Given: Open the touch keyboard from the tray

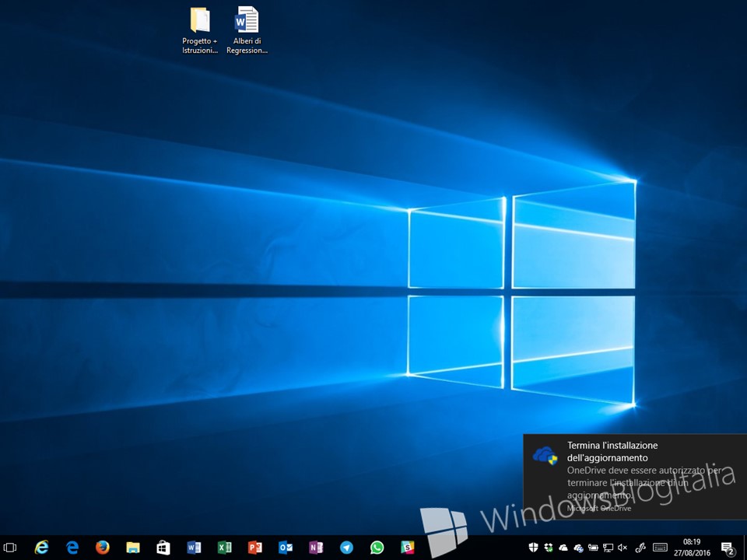Looking at the screenshot, I should click(x=660, y=548).
